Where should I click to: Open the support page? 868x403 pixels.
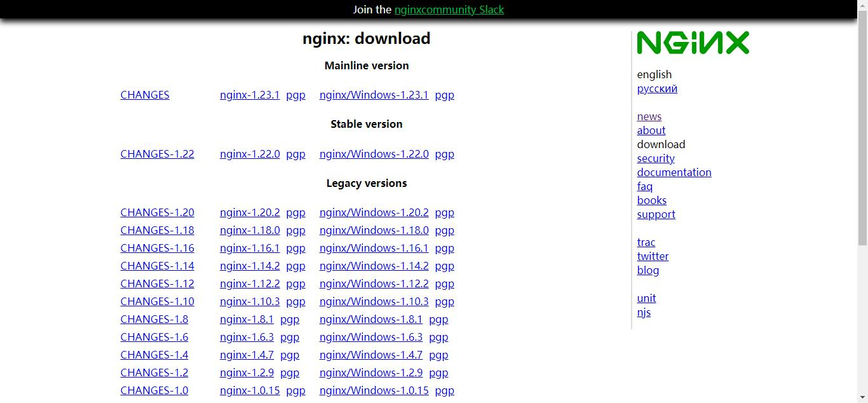[656, 214]
